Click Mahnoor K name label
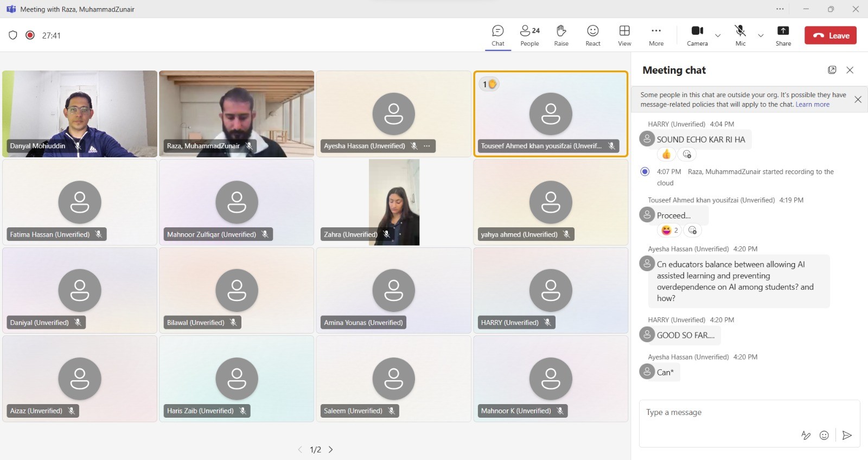Viewport: 868px width, 460px height. pos(515,411)
